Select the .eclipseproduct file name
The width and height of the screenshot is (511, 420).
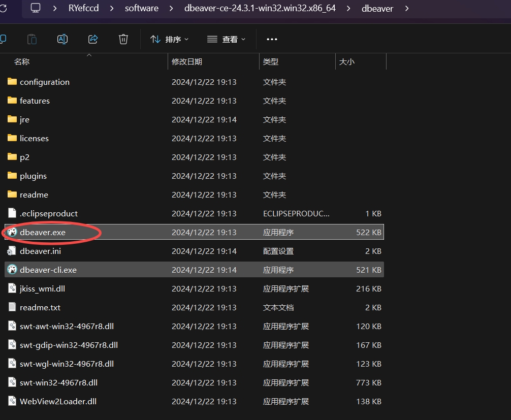[49, 213]
